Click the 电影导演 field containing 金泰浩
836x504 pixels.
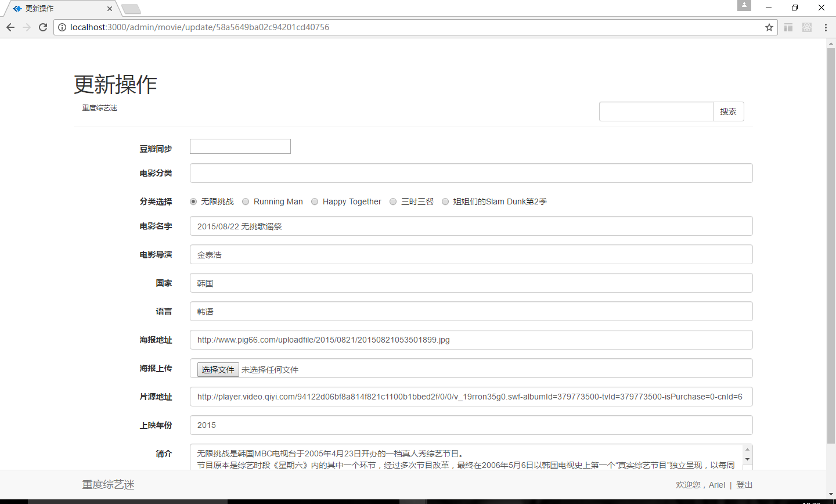(471, 254)
